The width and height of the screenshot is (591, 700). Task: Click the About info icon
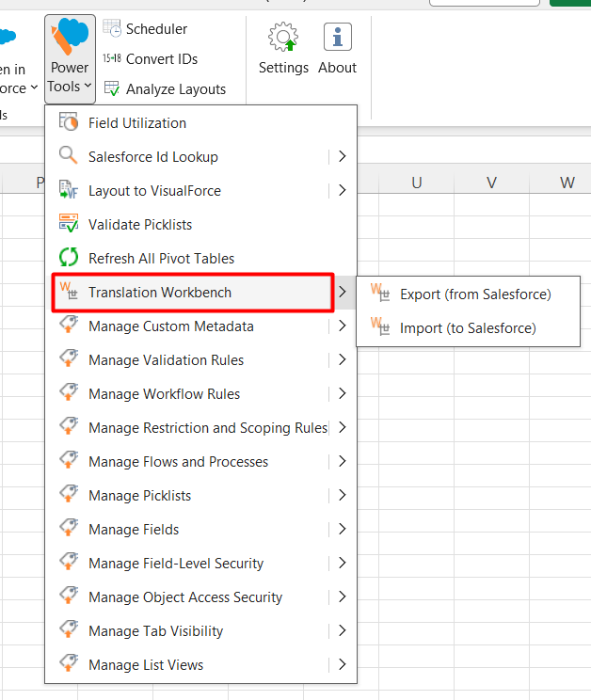pyautogui.click(x=337, y=38)
